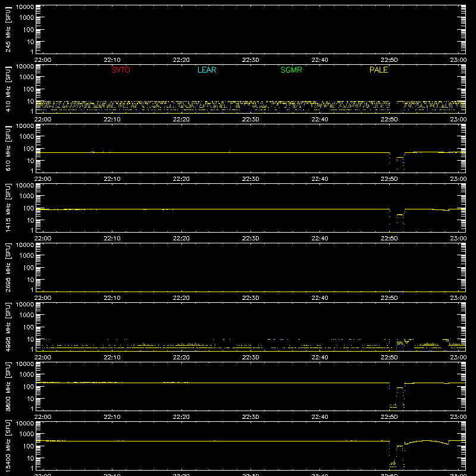Image resolution: width=476 pixels, height=476 pixels.
Task: Select the 610 MHz [SFU] axis label
Action: coord(8,148)
